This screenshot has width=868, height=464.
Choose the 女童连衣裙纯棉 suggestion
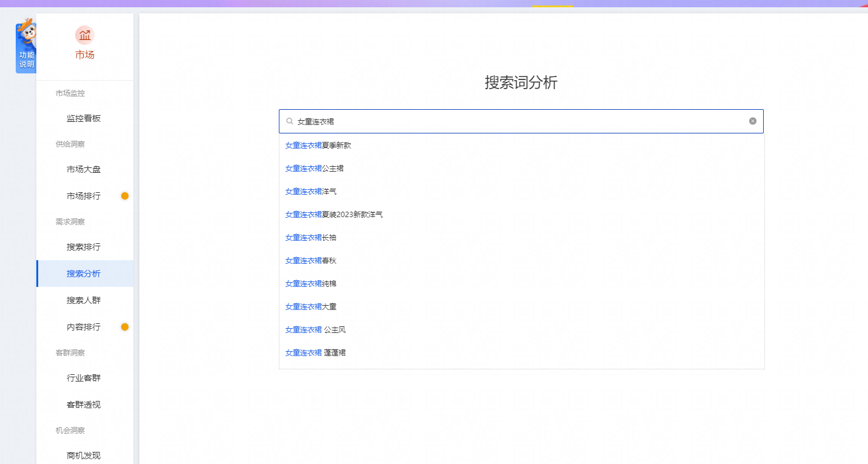pyautogui.click(x=311, y=283)
